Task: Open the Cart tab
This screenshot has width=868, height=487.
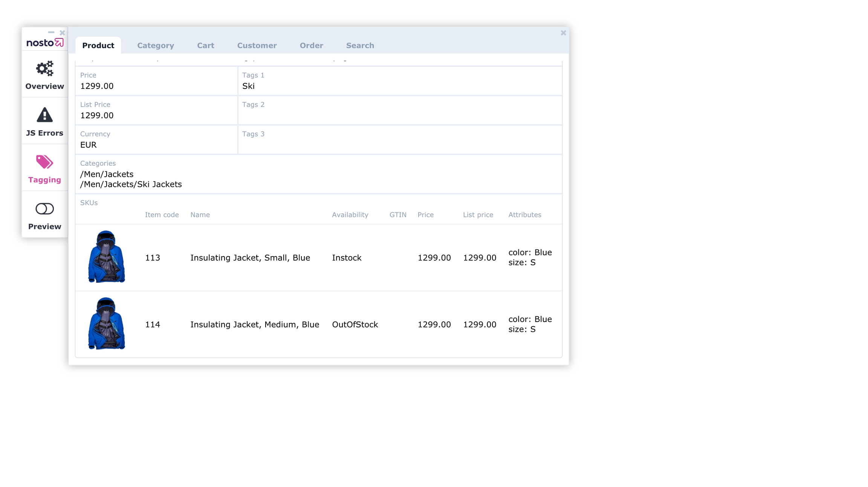Action: pos(205,46)
